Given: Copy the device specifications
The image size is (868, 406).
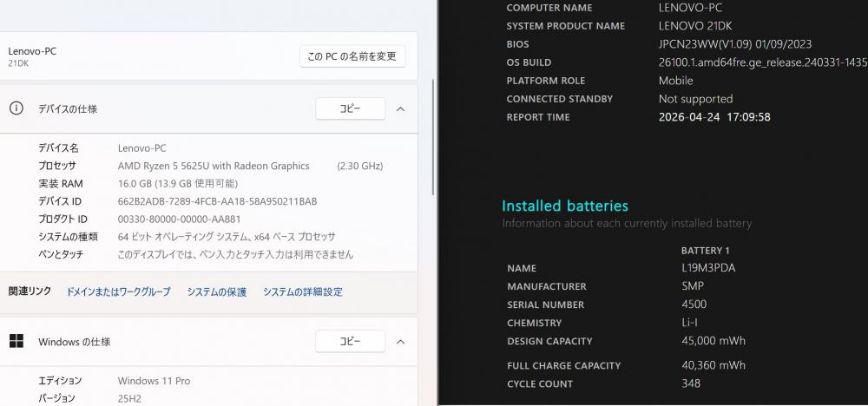Looking at the screenshot, I should click(350, 108).
